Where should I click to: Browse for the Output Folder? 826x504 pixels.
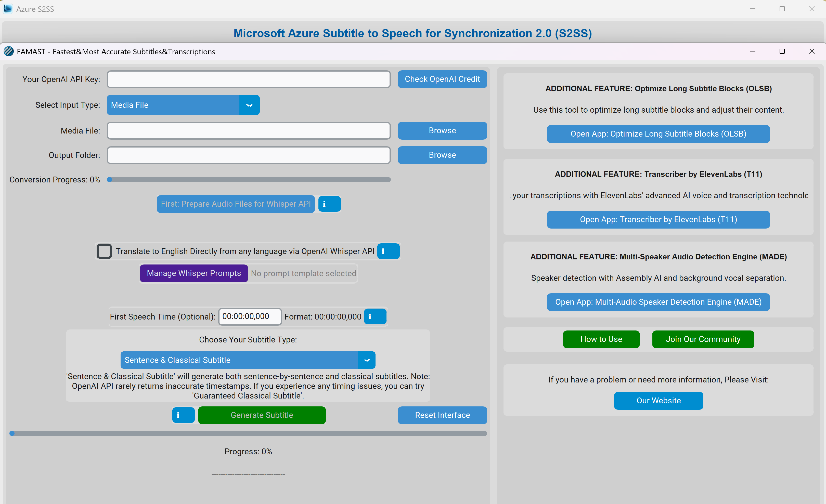[442, 155]
